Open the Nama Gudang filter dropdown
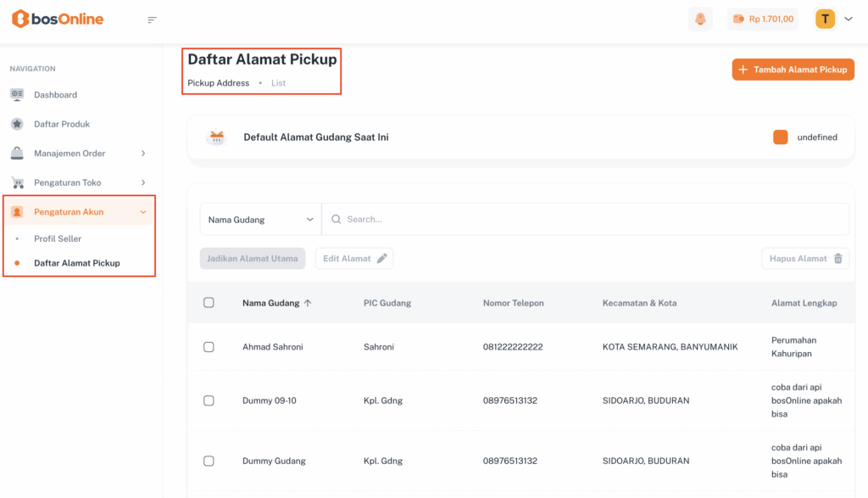The image size is (868, 498). click(x=260, y=220)
